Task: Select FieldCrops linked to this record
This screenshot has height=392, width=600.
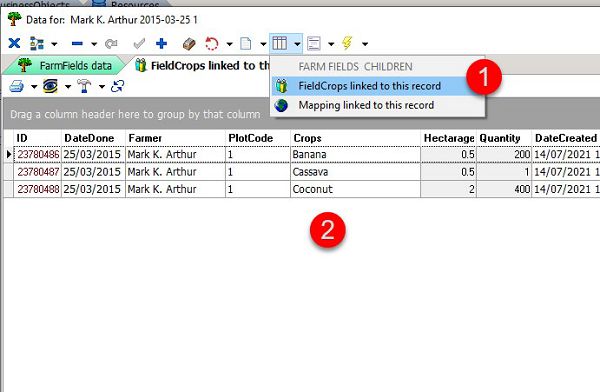Action: click(x=369, y=86)
